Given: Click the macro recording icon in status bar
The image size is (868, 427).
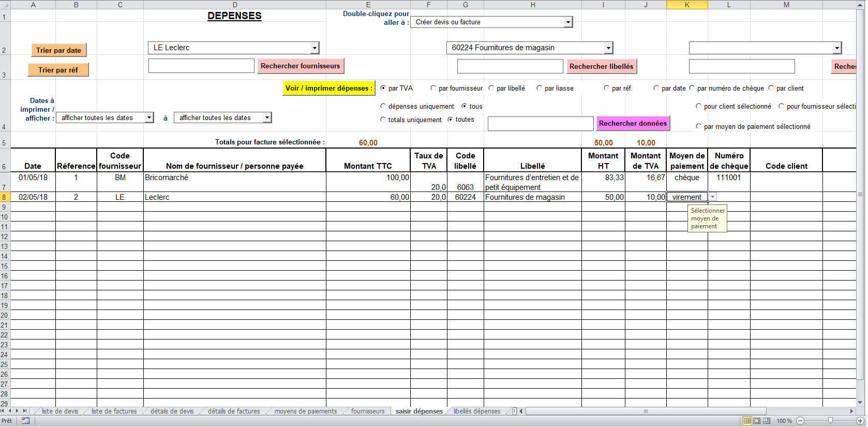Looking at the screenshot, I should (x=25, y=421).
